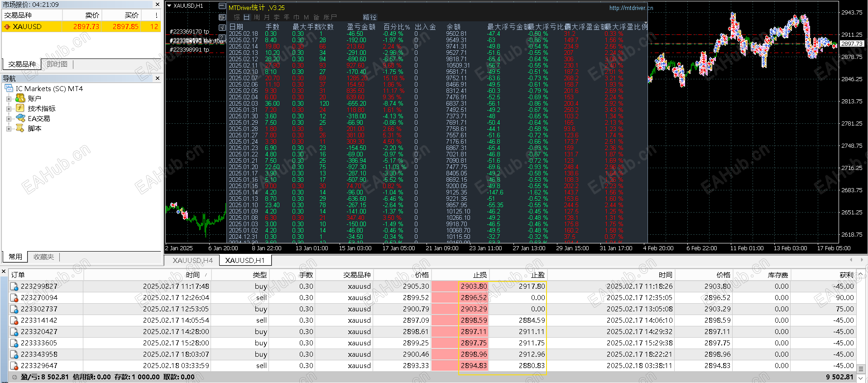This screenshot has height=383, width=868.
Task: Switch MTDriver stats to 综 summary view
Action: [x=237, y=17]
